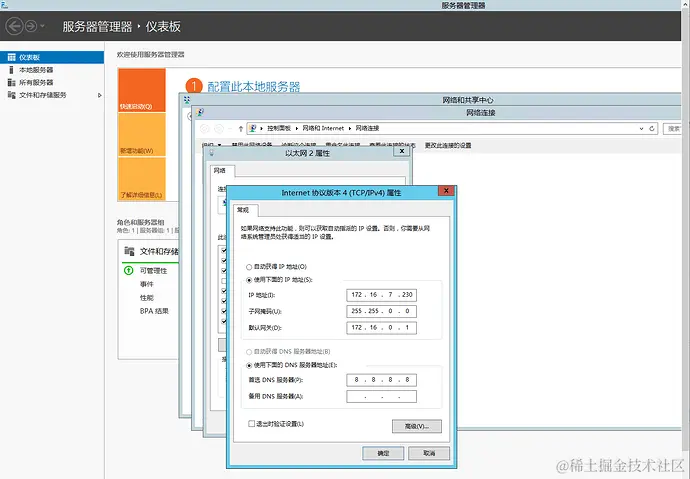The height and width of the screenshot is (479, 690).
Task: Select 自动获得 IP 地址(O) radio
Action: point(249,267)
